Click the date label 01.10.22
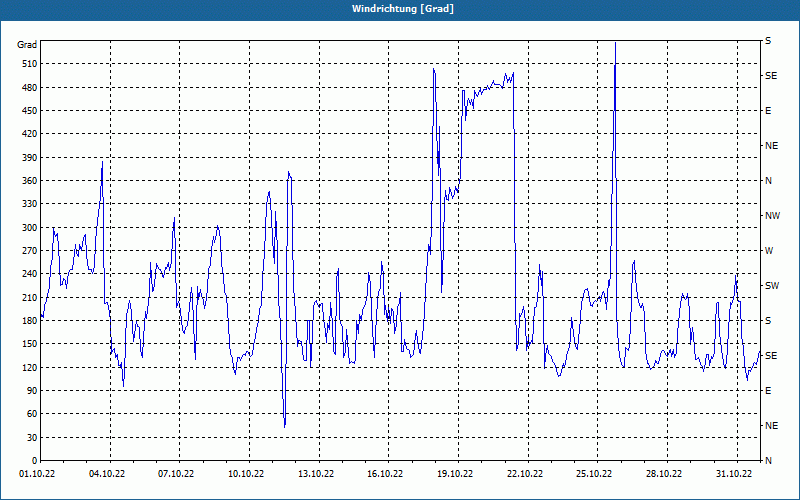The width and height of the screenshot is (800, 500). 37,474
